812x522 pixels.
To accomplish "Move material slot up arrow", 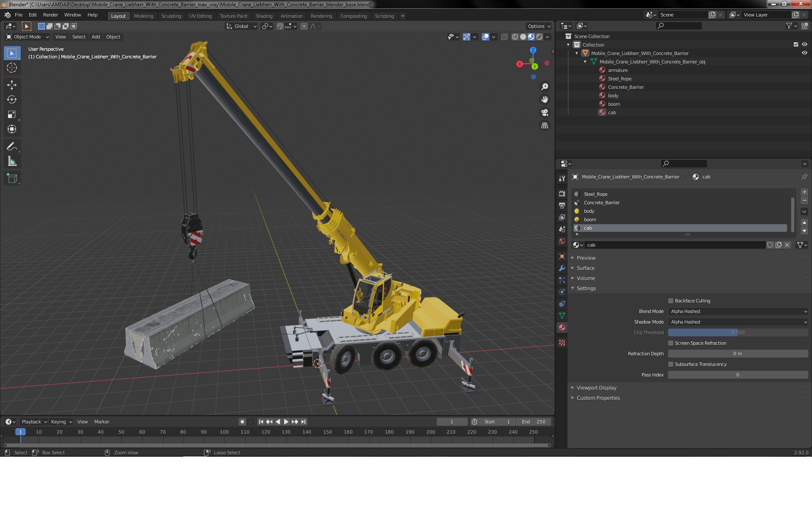I will [804, 223].
